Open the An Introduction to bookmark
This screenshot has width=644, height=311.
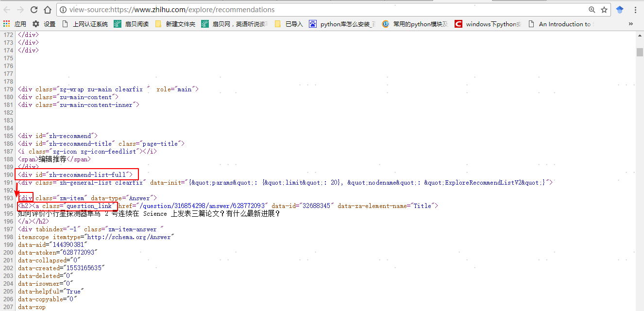coord(561,24)
